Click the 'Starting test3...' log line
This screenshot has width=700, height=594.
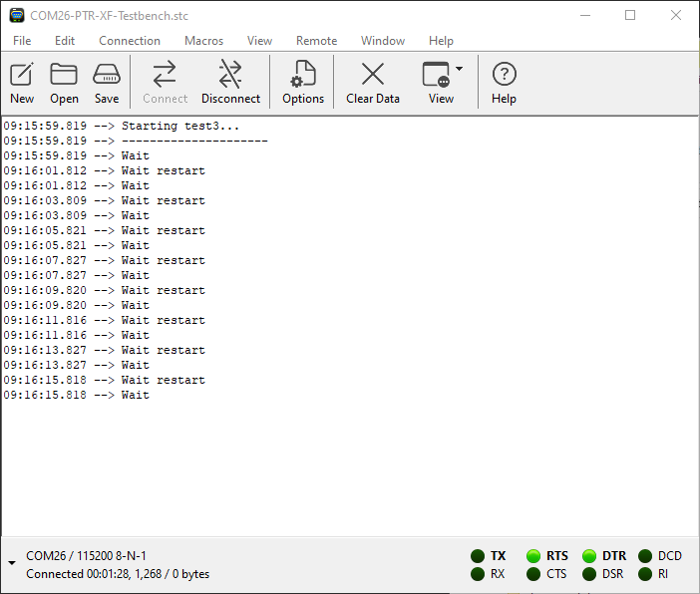click(180, 127)
